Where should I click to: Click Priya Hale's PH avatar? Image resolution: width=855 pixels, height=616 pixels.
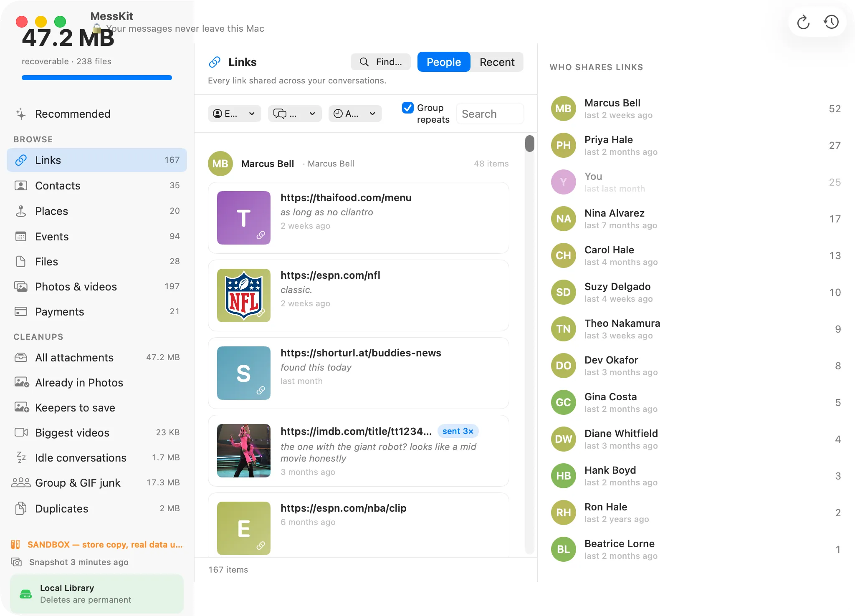(x=564, y=145)
